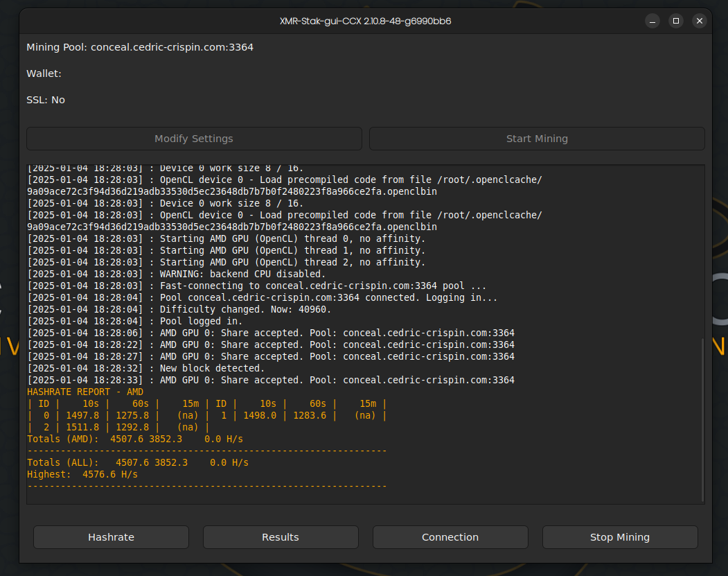Select the Mining Pool address label
Screen dimensions: 728x576
(140, 47)
